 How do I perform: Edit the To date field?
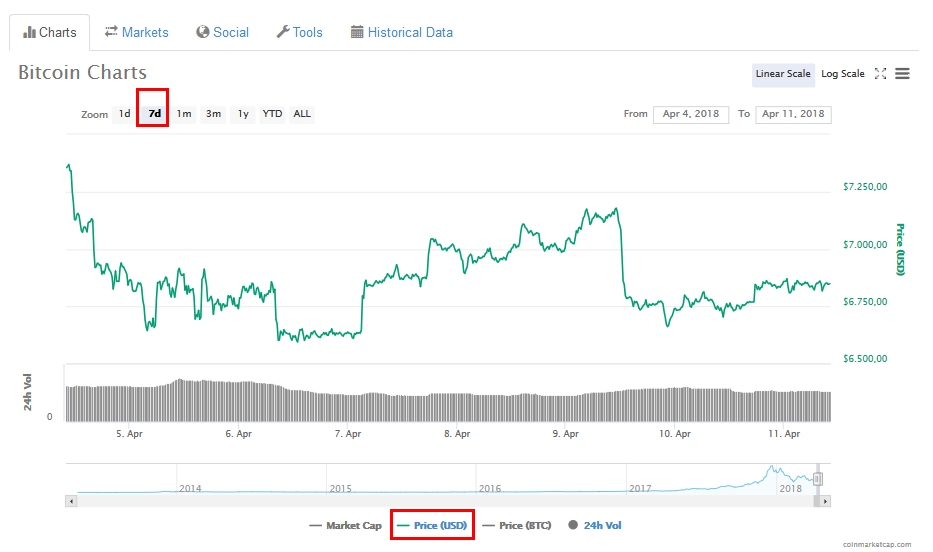793,114
